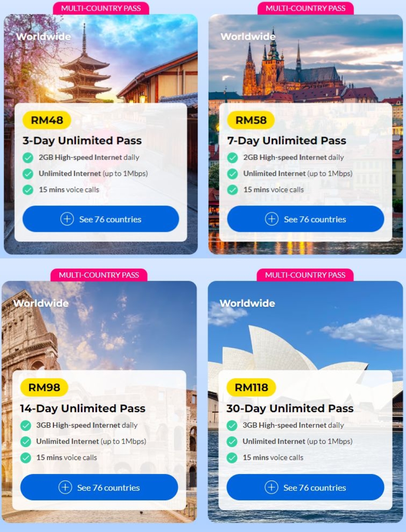Click checkmark beside 3GB High-speed Internet, 14-Day pass

pos(26,425)
